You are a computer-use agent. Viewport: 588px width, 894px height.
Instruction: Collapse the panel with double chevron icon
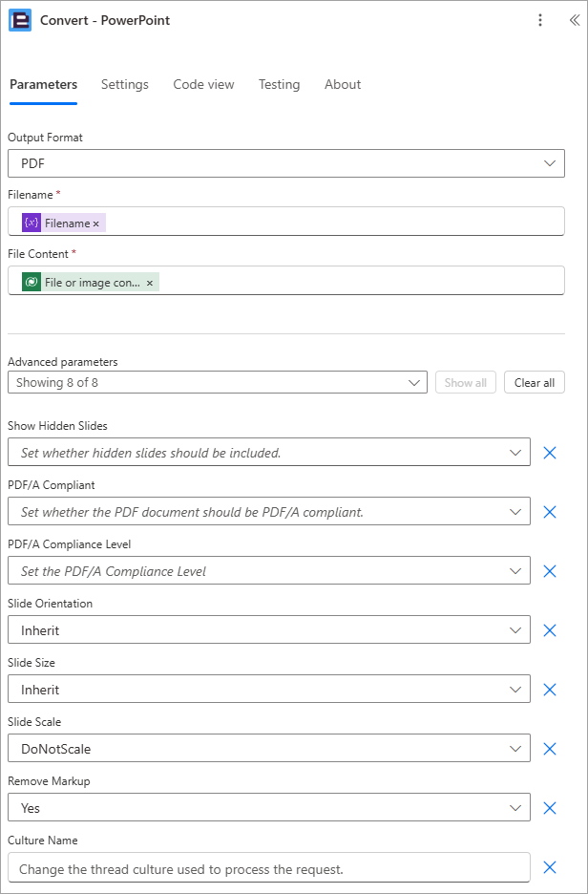[575, 20]
